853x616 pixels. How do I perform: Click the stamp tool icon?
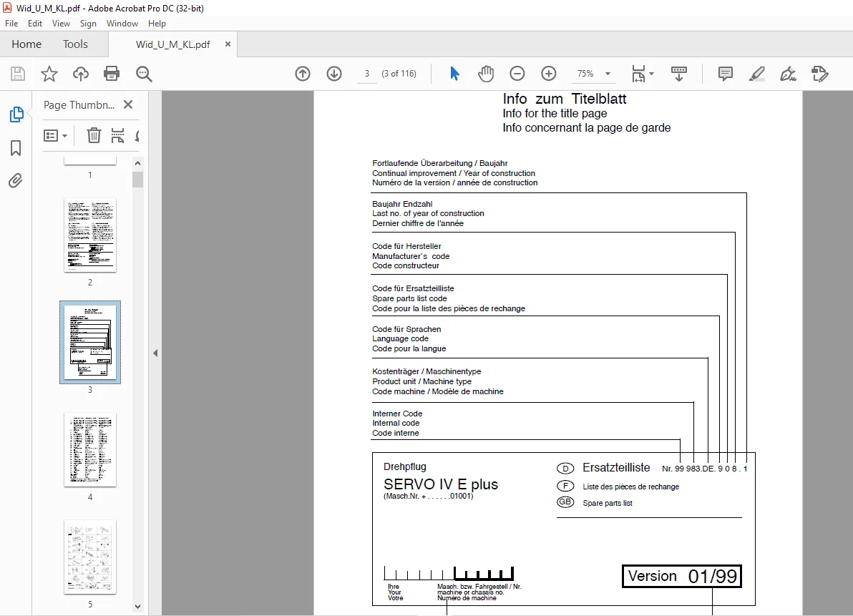pos(819,74)
